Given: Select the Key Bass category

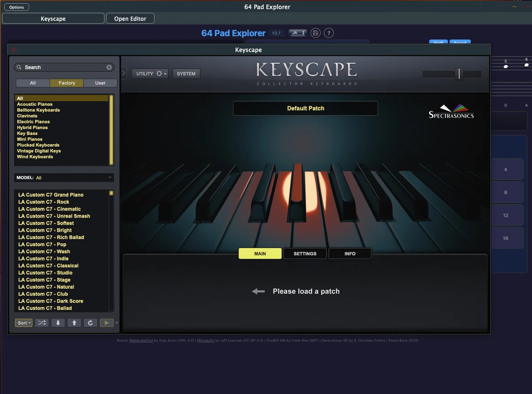Looking at the screenshot, I should (x=27, y=133).
